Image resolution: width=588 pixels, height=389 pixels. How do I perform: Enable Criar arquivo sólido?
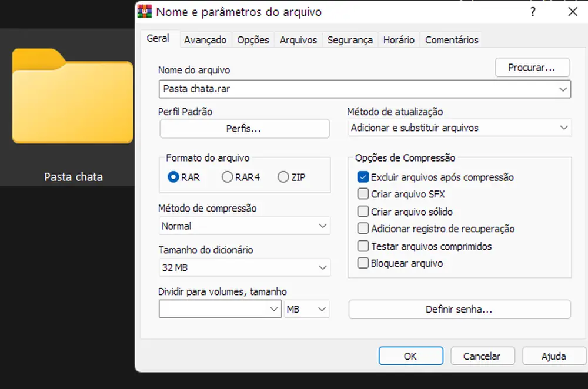(x=363, y=212)
